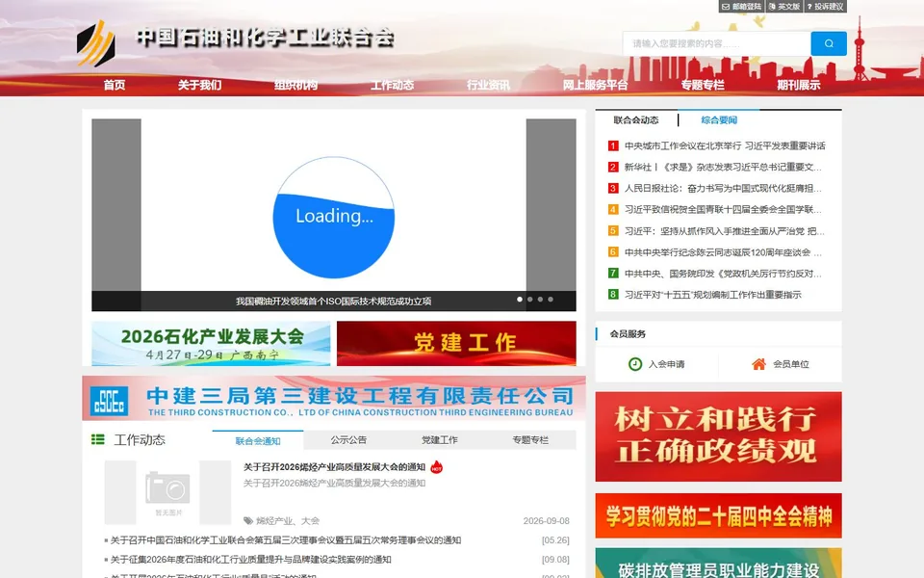Click the red number 1 news badge
924x578 pixels.
pyautogui.click(x=613, y=145)
